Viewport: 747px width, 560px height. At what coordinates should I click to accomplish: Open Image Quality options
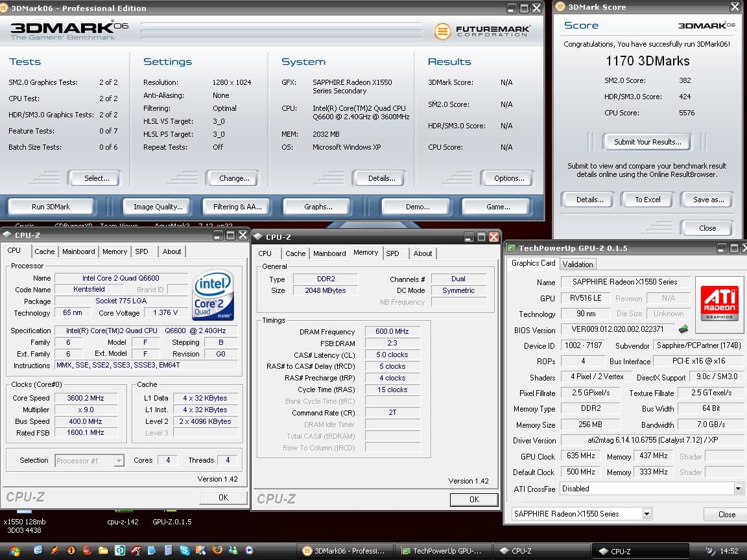click(158, 207)
